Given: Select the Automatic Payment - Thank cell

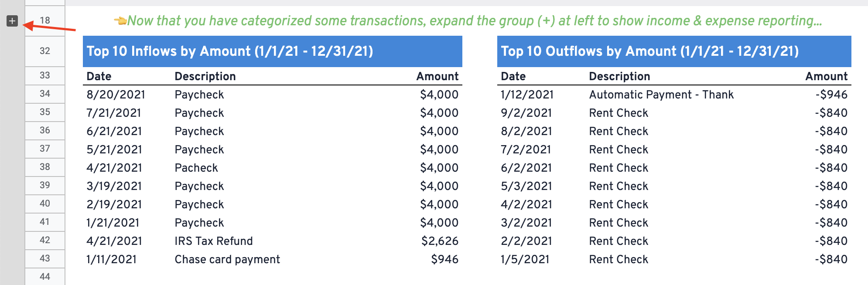Looking at the screenshot, I should 661,95.
